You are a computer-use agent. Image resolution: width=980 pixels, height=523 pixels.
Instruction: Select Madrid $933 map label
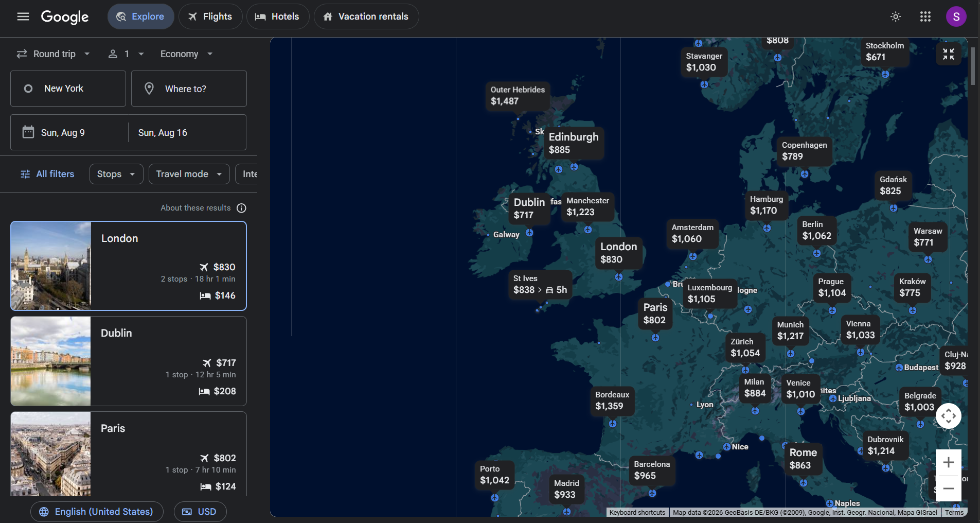(x=566, y=489)
